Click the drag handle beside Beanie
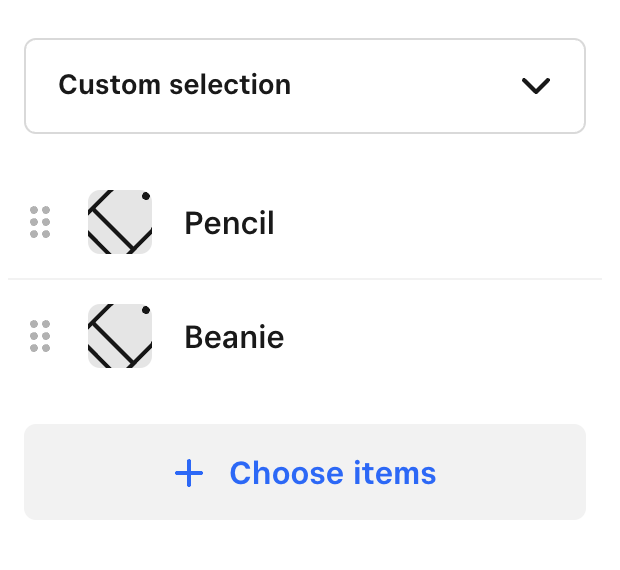This screenshot has height=570, width=620. tap(40, 336)
